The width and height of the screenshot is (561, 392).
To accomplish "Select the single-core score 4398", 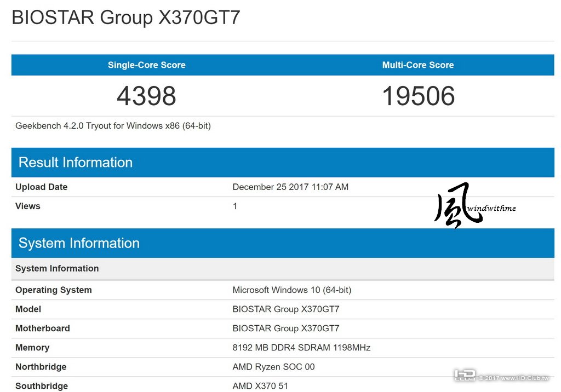I will click(146, 96).
